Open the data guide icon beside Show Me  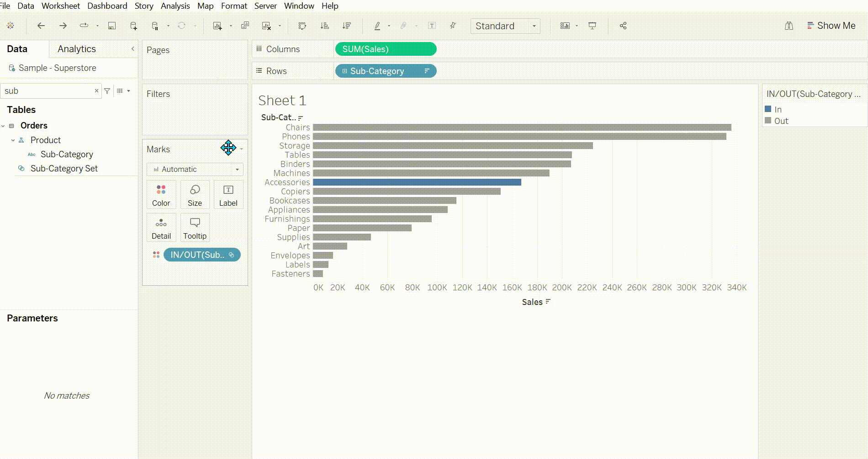point(789,26)
